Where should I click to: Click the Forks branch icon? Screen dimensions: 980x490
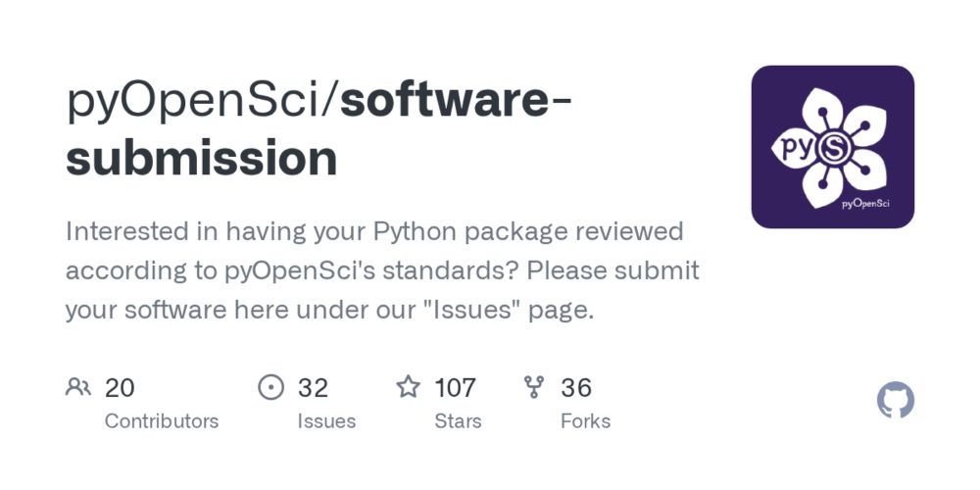pyautogui.click(x=534, y=388)
